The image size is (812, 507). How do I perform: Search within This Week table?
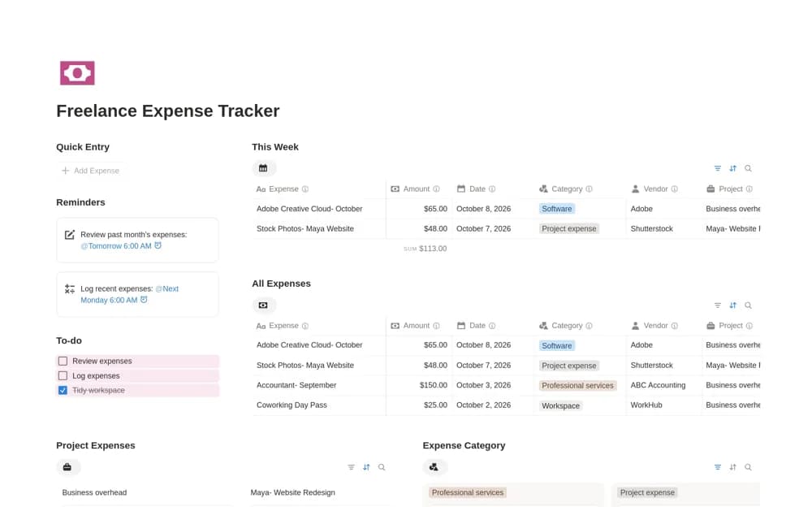tap(749, 168)
